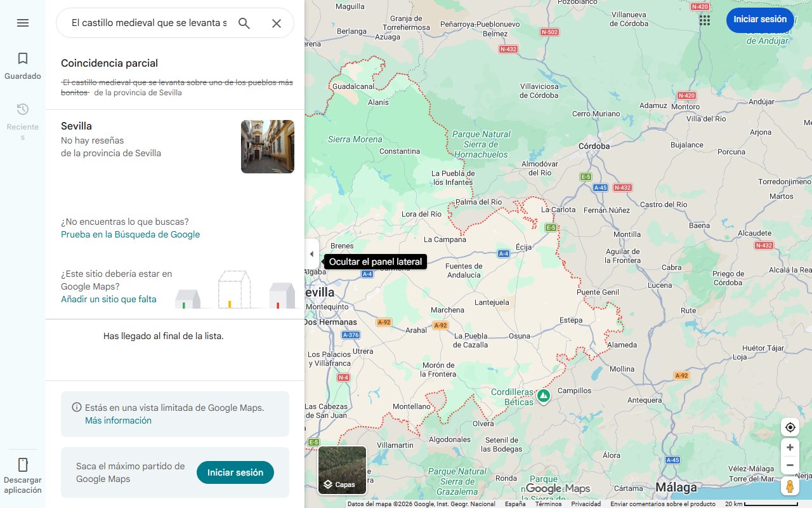The height and width of the screenshot is (508, 812).
Task: Zoom in on the map
Action: click(x=790, y=448)
